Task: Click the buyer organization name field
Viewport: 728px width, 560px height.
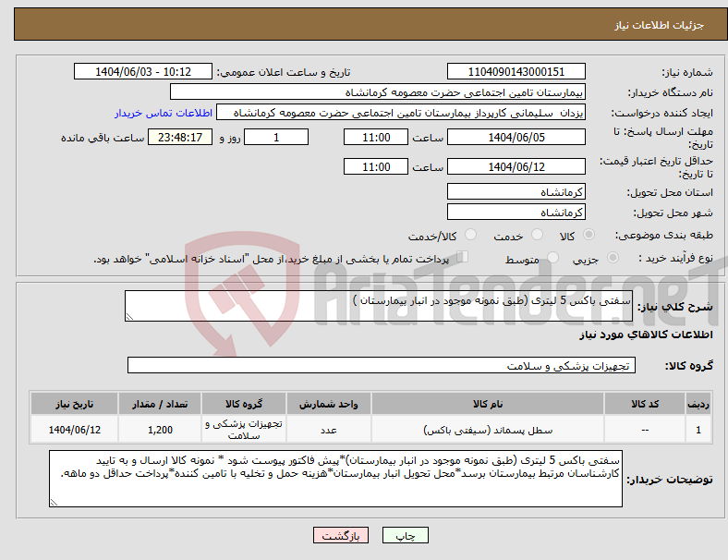Action: click(378, 91)
